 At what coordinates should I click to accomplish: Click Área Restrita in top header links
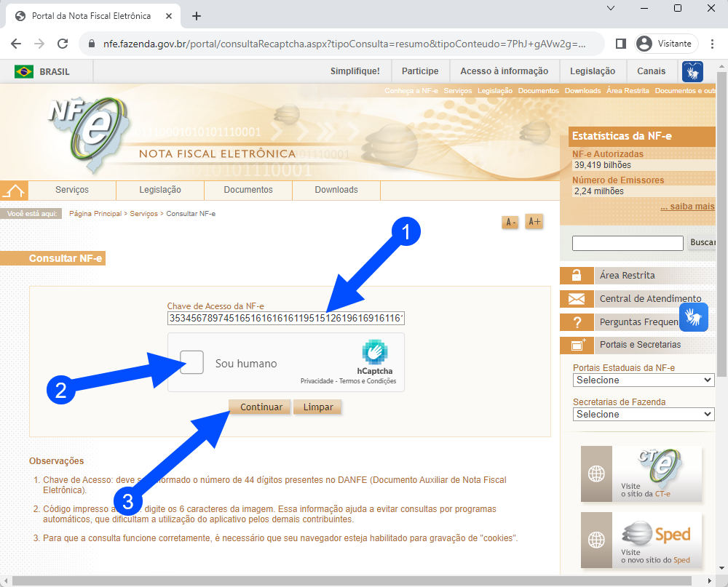[x=628, y=91]
